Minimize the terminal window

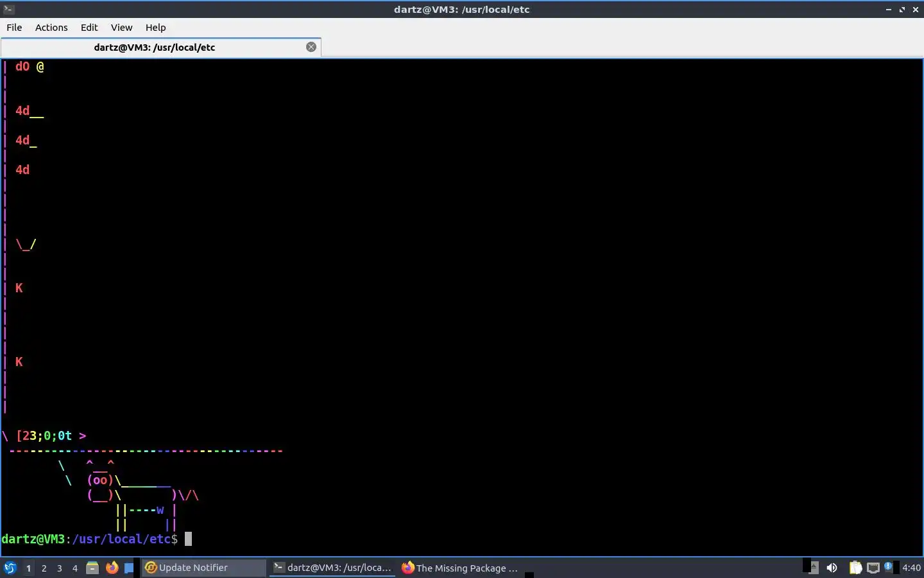click(x=889, y=9)
